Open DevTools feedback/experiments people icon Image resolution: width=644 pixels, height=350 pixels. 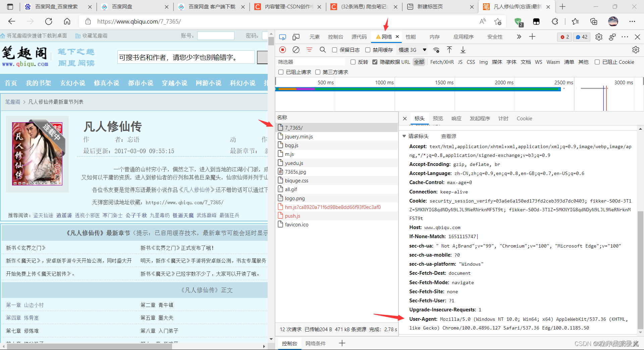(612, 37)
